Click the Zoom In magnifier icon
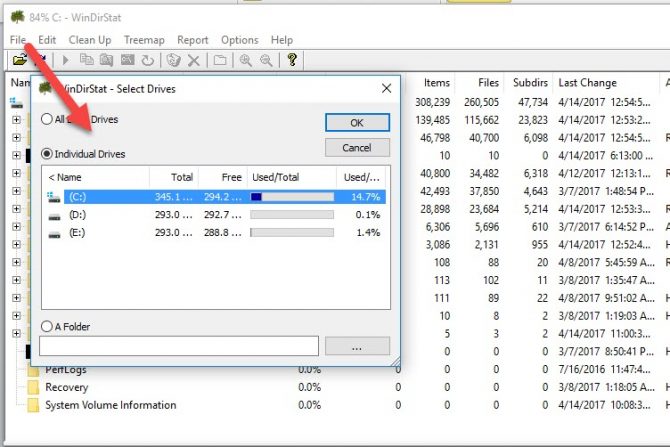The height and width of the screenshot is (447, 670). coord(245,60)
